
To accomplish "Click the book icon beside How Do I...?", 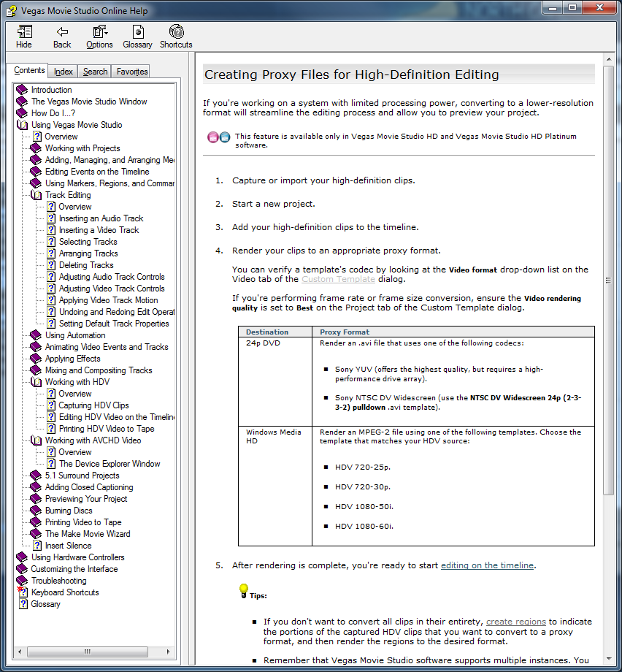I will click(22, 113).
